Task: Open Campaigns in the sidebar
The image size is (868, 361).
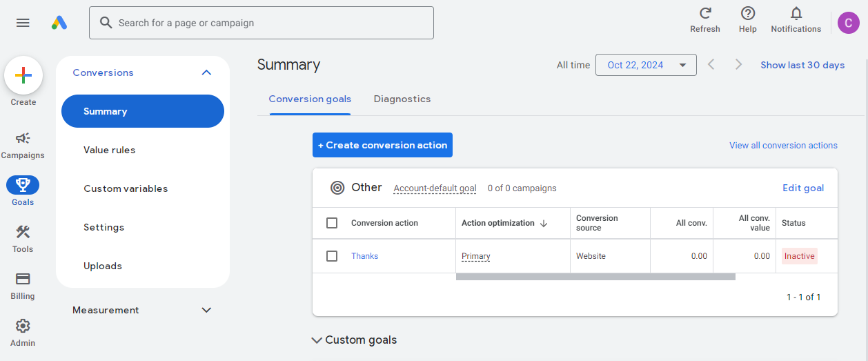Action: [x=23, y=138]
